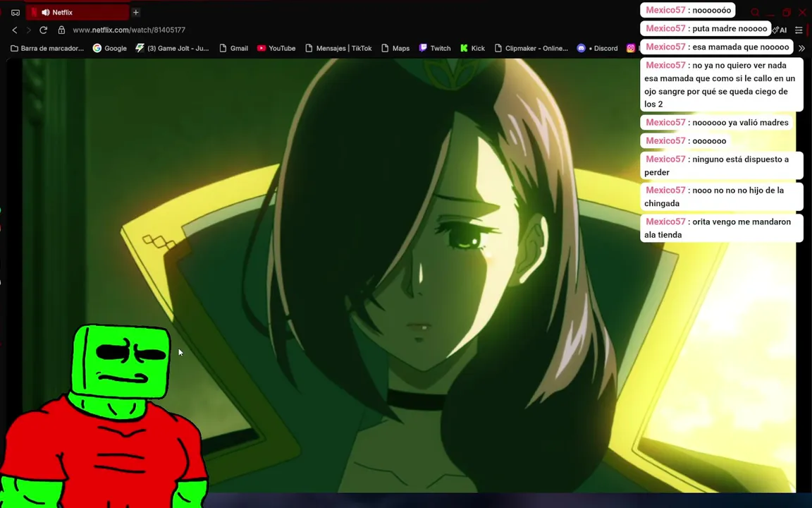Click chat message "nooo no no no hijo de la chingada"
This screenshot has width=812, height=508.
click(721, 196)
